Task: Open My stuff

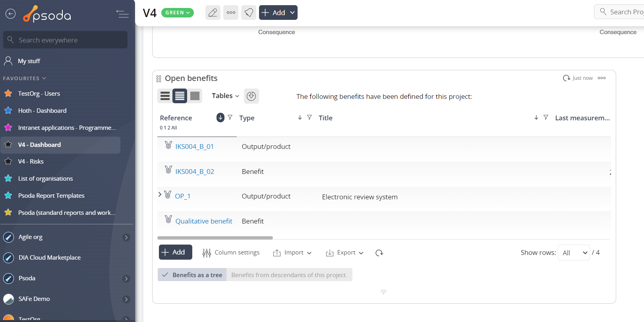Action: click(29, 61)
